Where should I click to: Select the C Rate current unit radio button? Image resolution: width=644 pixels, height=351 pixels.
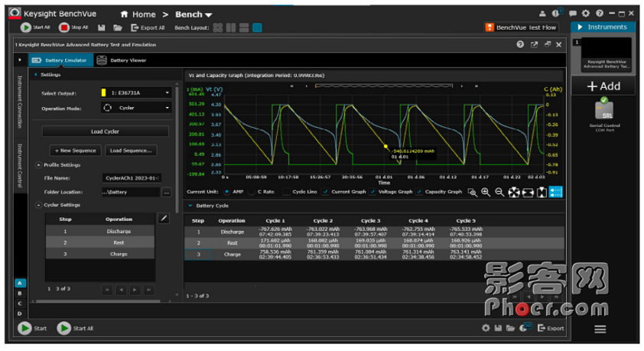[x=252, y=192]
